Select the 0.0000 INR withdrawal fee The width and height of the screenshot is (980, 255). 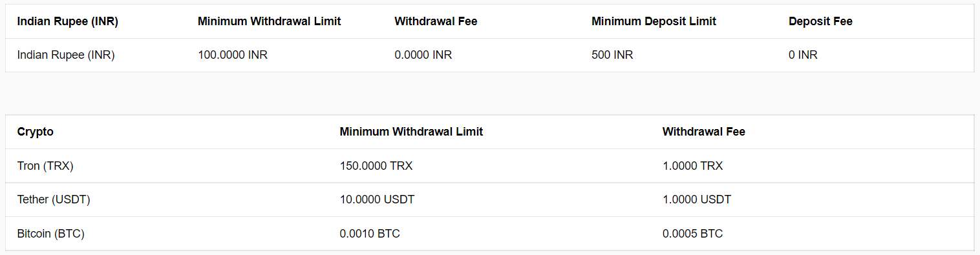coord(423,55)
